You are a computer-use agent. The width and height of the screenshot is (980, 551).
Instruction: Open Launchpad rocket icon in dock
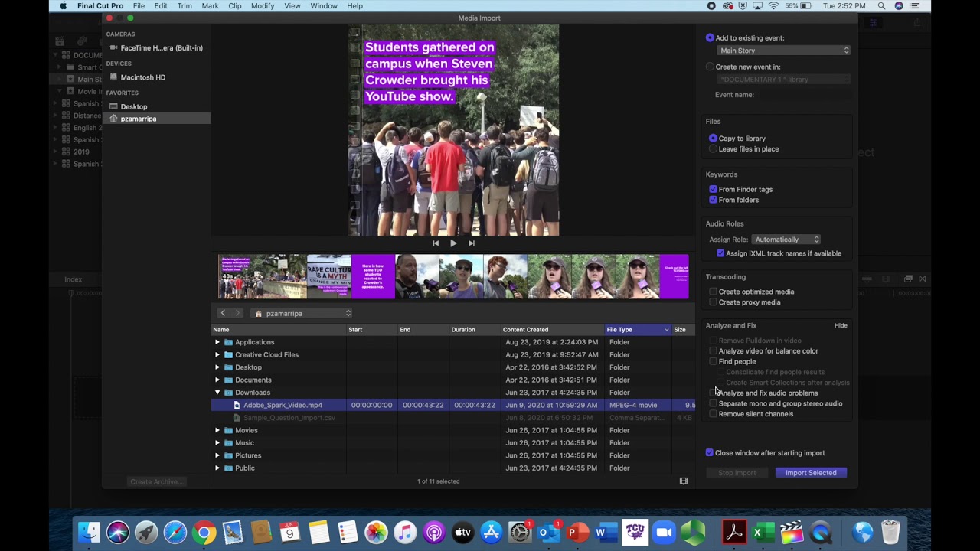coord(146,533)
